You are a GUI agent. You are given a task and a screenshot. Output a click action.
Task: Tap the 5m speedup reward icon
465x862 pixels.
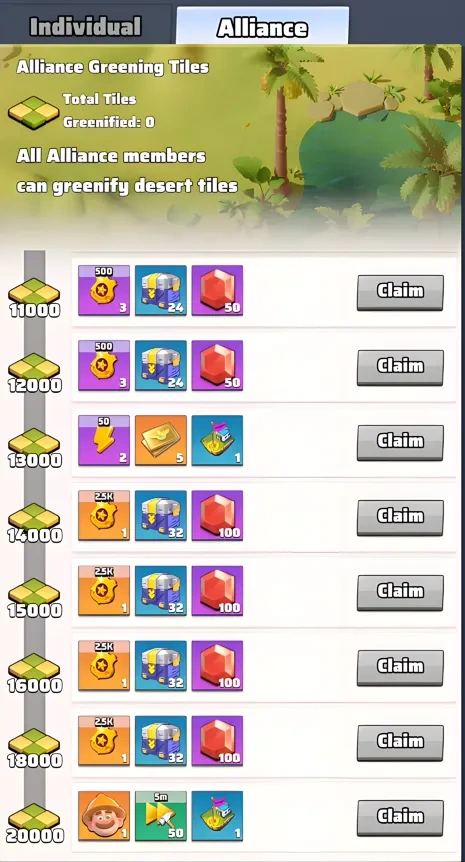pos(160,816)
